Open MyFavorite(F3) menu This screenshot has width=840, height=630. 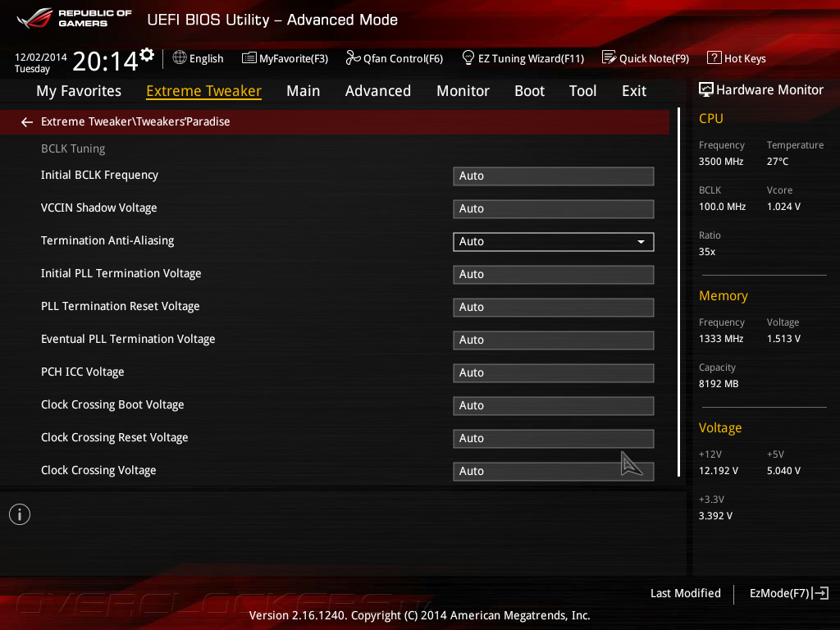tap(285, 58)
